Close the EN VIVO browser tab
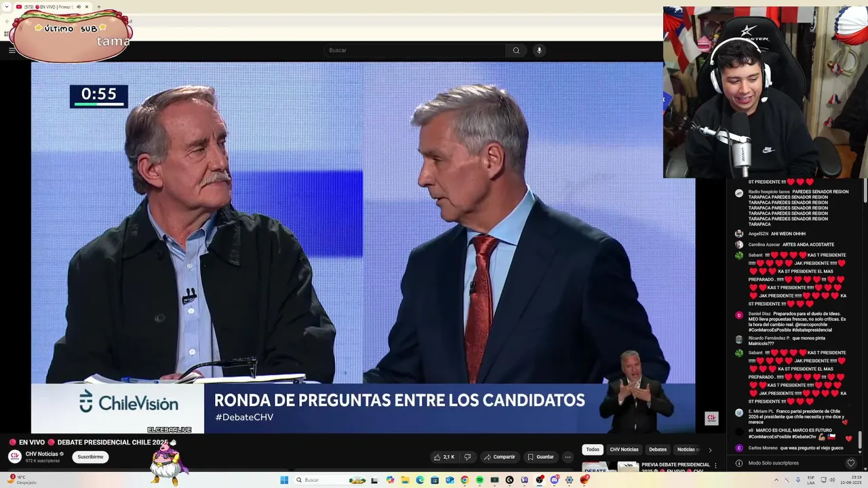The height and width of the screenshot is (488, 868). (x=87, y=7)
